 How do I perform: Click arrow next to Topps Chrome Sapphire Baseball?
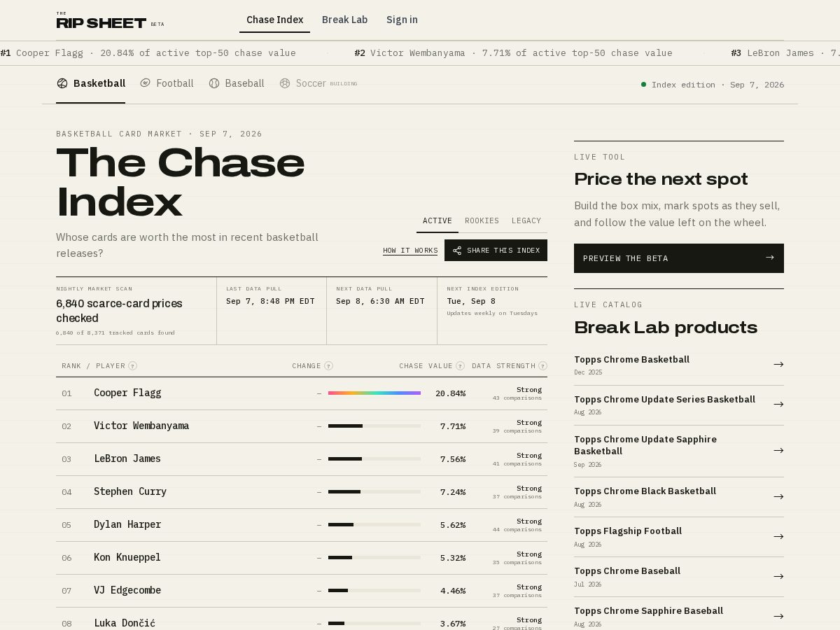pos(778,617)
